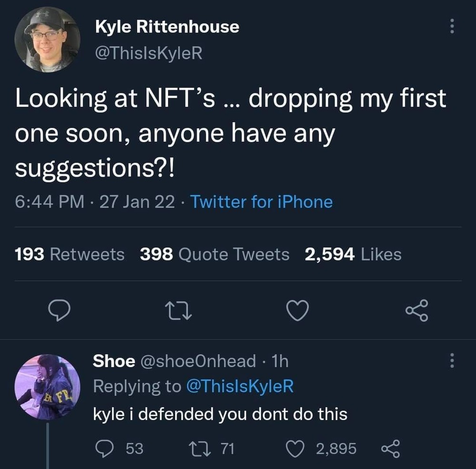View the 2,594 Likes list

tap(353, 255)
